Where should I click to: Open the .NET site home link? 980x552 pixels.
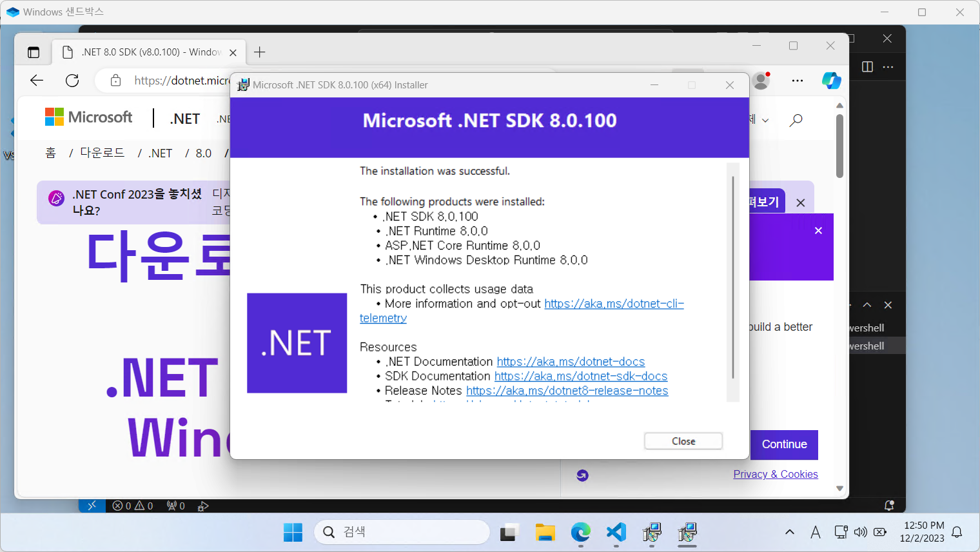185,119
